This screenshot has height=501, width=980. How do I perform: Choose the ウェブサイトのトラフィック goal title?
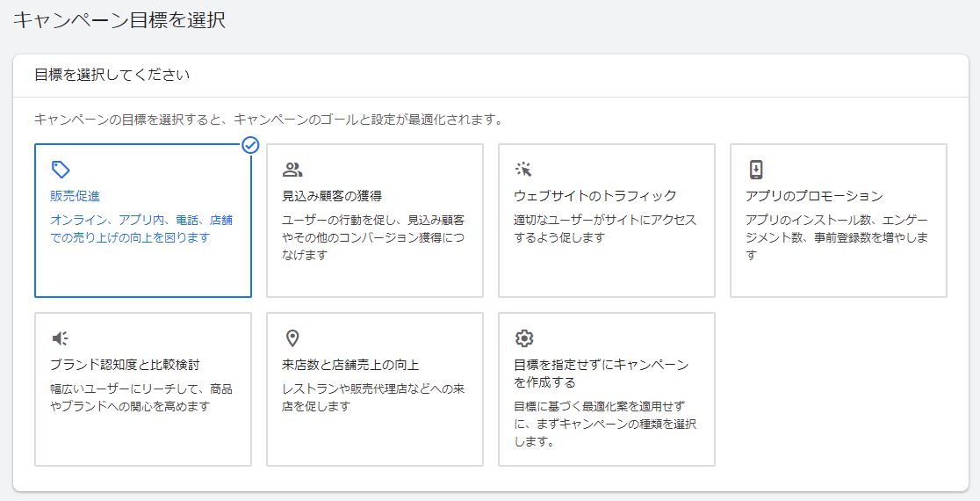(595, 196)
